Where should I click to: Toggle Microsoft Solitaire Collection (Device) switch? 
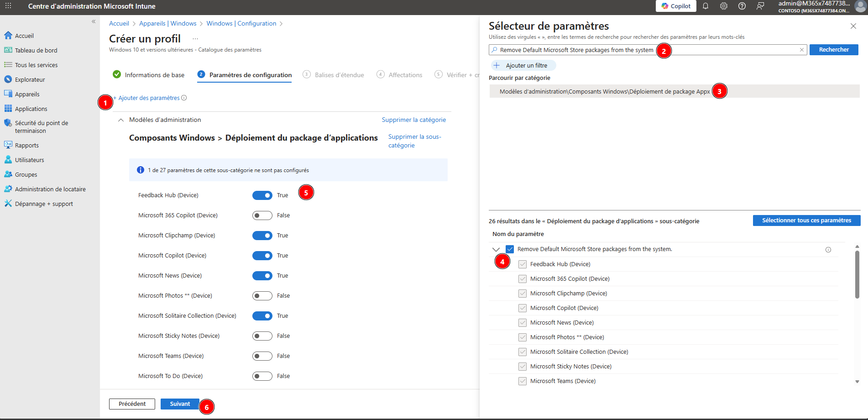262,316
